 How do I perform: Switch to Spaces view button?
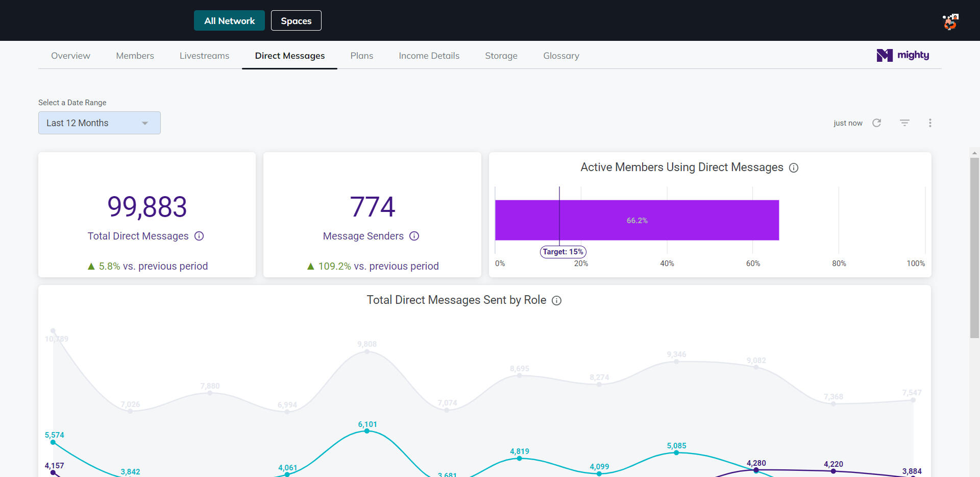click(x=296, y=21)
